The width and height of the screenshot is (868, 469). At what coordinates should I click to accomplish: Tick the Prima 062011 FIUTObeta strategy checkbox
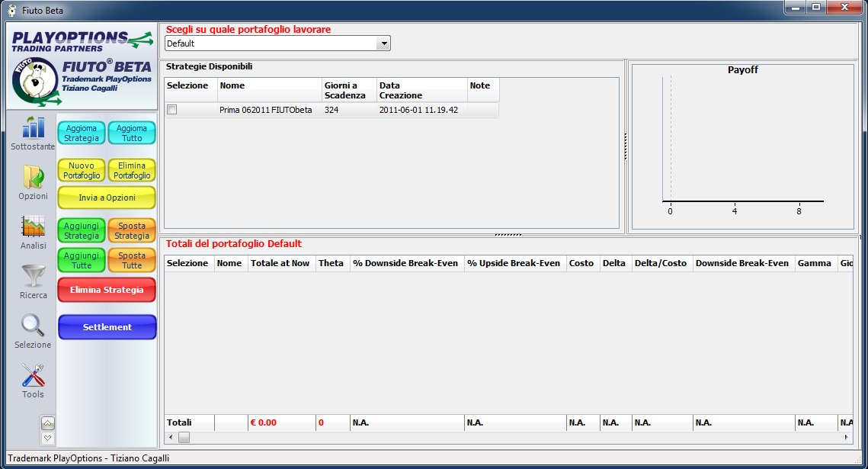tap(172, 110)
